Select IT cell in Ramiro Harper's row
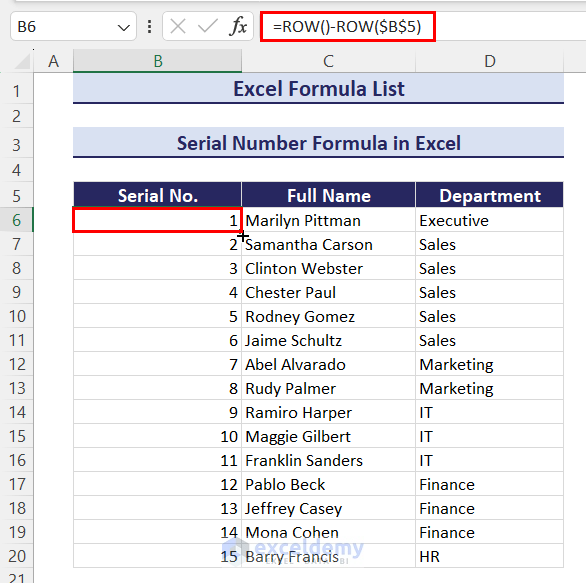This screenshot has width=586, height=583. click(490, 412)
